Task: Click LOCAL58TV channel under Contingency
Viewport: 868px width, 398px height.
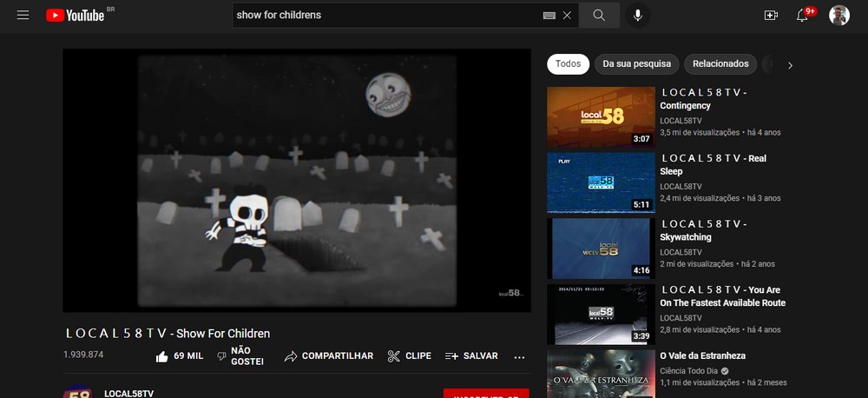Action: [x=681, y=120]
